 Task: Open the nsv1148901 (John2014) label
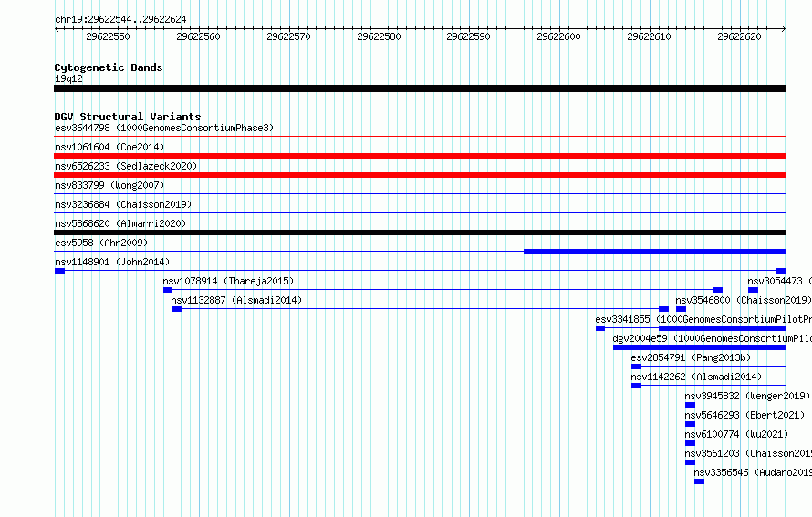[x=112, y=262]
